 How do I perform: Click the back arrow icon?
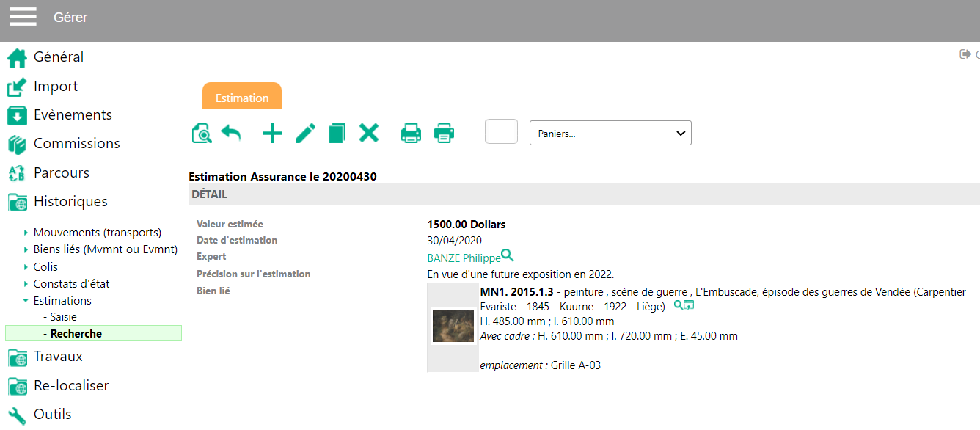[231, 133]
